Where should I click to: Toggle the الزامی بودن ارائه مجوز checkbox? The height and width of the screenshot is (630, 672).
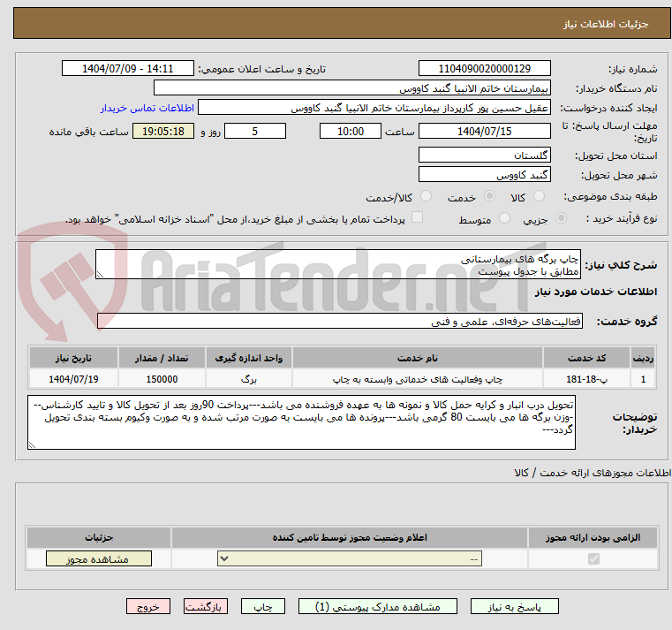593,558
